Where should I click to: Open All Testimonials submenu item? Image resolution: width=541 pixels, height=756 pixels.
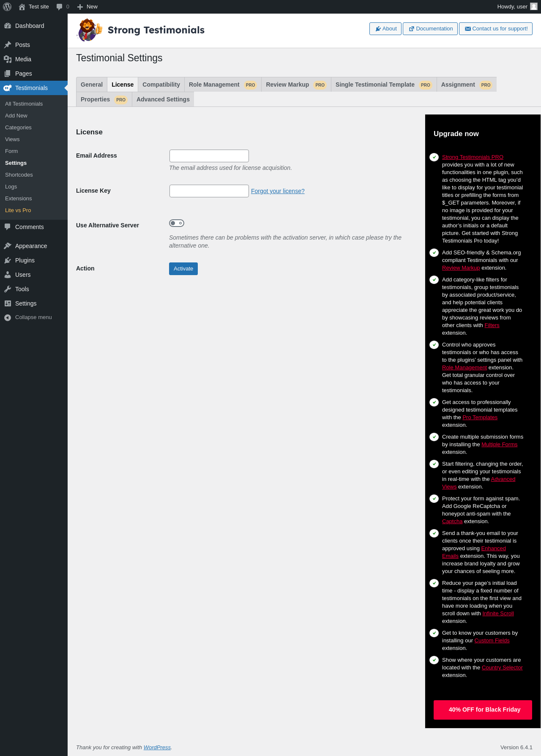[x=34, y=104]
